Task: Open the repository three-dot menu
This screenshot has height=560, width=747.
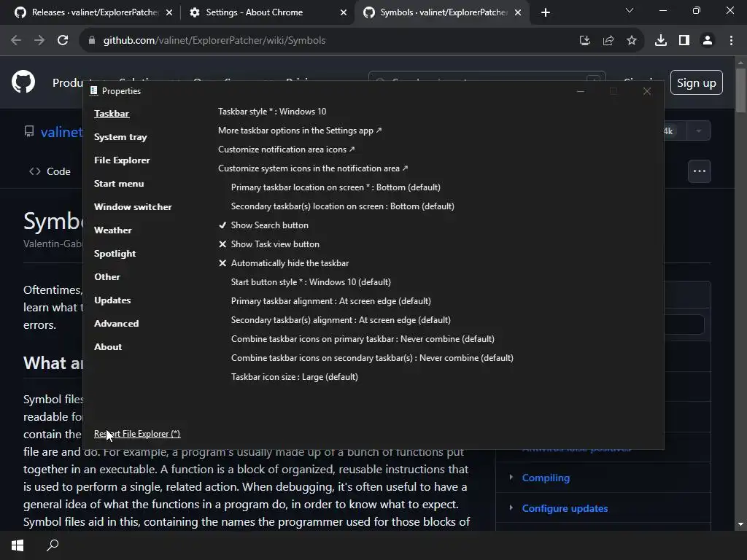Action: click(700, 171)
